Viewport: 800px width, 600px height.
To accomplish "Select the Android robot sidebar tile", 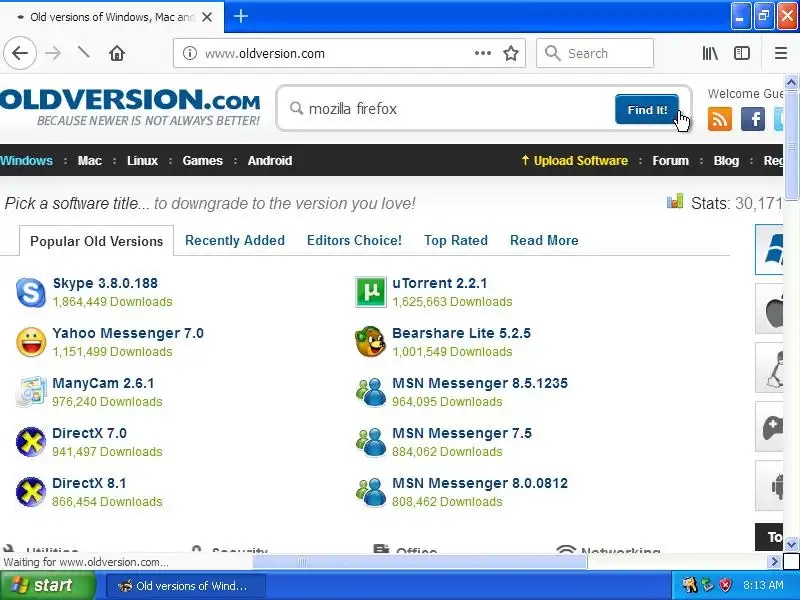I will tap(769, 486).
